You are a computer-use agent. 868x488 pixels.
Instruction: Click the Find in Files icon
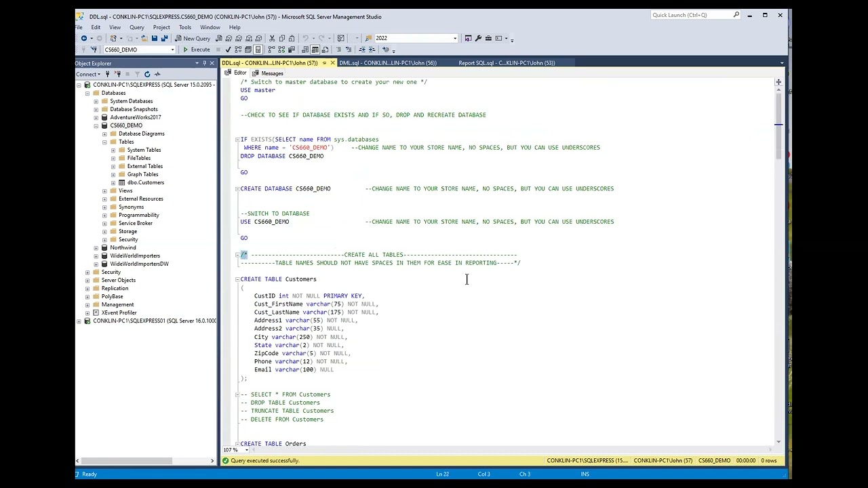[x=368, y=39]
